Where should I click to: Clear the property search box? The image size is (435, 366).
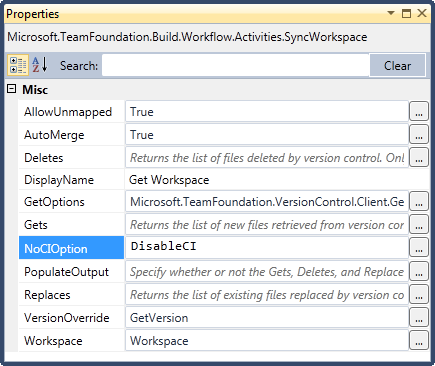tap(397, 65)
